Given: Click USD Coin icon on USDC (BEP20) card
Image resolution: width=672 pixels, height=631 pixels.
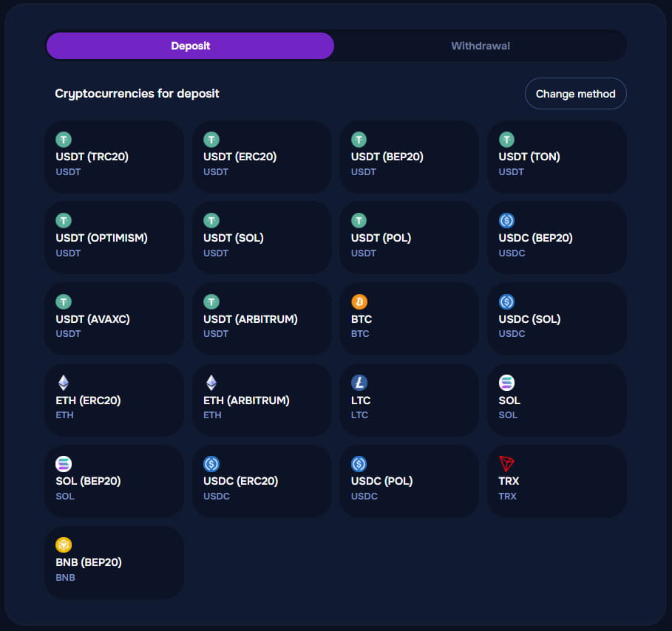Looking at the screenshot, I should [506, 221].
